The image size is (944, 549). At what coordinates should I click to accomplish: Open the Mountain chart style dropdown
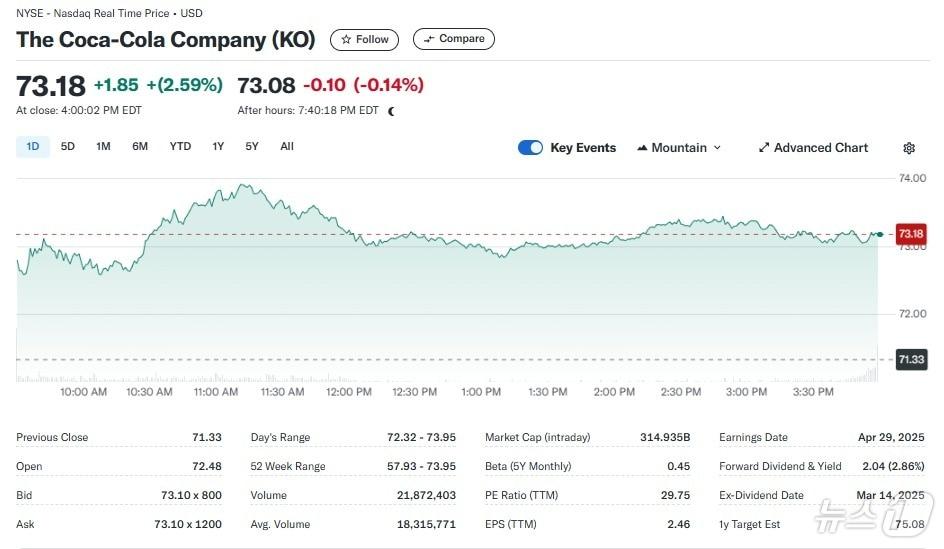[x=679, y=148]
